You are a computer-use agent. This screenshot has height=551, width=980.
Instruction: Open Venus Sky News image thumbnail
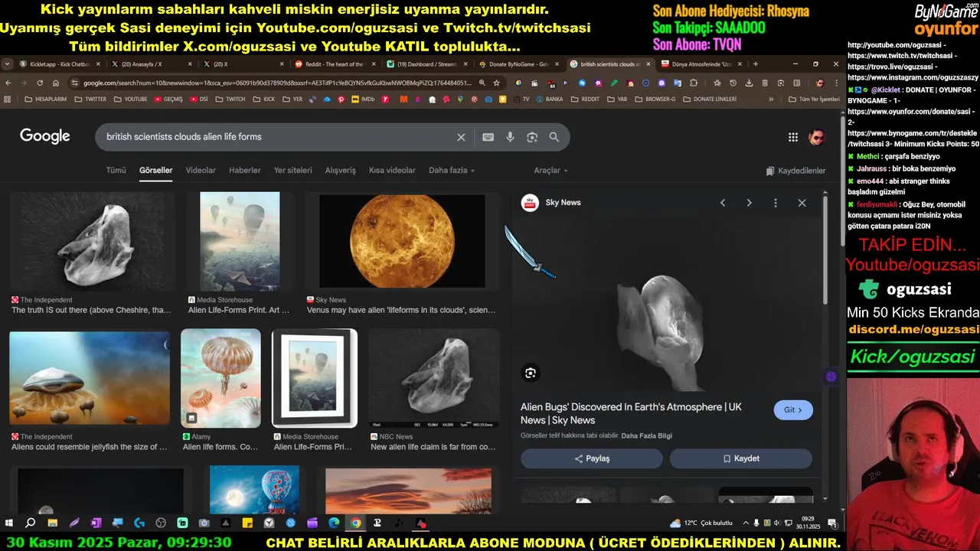402,241
